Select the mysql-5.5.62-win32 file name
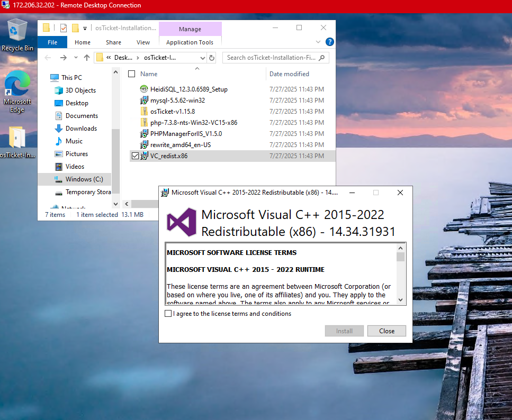 (177, 100)
